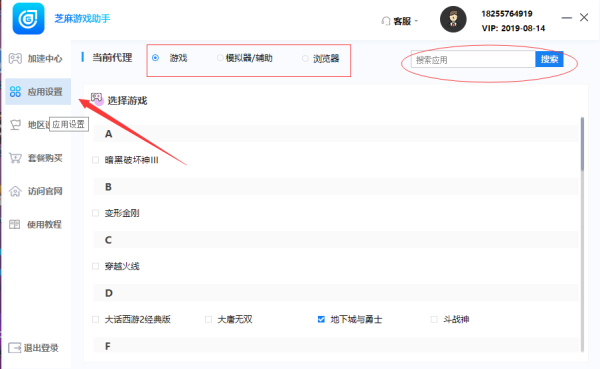This screenshot has width=600, height=369.
Task: Click the 使用教程 book icon
Action: point(15,224)
